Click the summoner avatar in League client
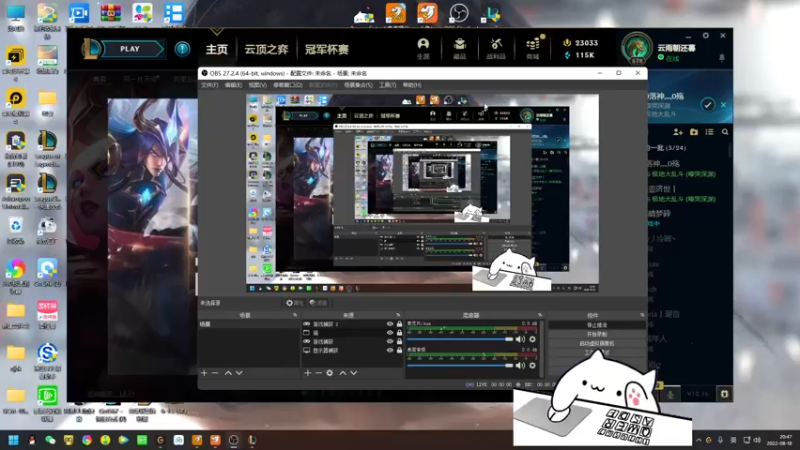 click(x=636, y=48)
